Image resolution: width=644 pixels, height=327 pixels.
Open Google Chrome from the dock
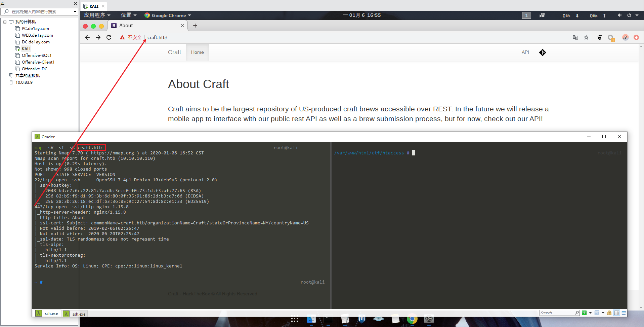click(412, 319)
